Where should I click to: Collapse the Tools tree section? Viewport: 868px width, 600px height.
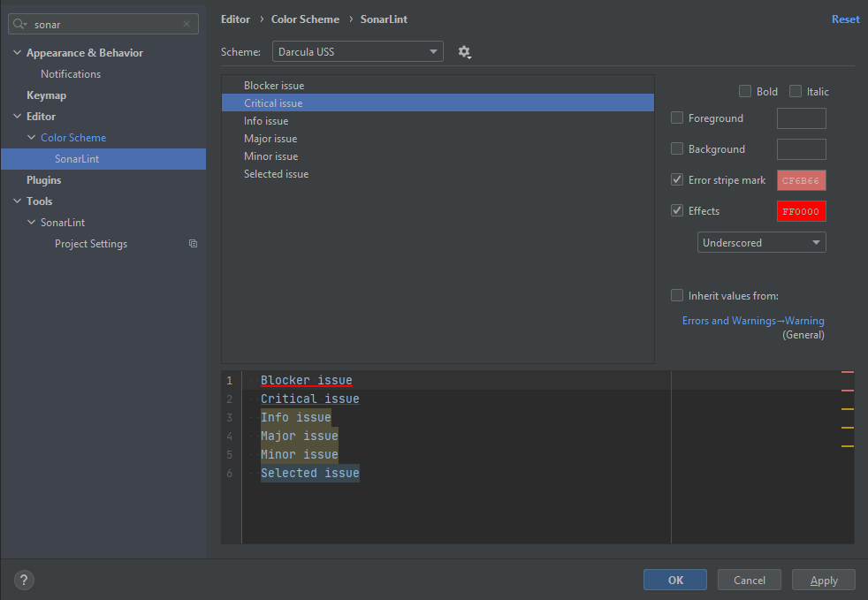pos(17,201)
